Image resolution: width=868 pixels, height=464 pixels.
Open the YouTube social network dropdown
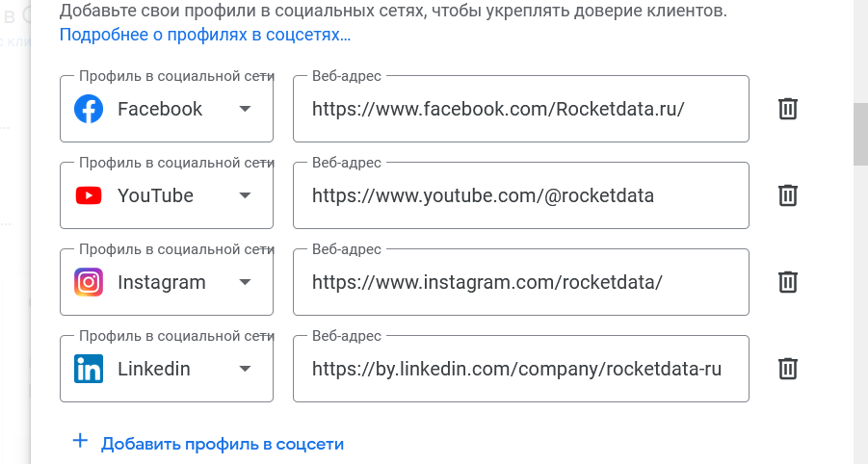(x=245, y=195)
